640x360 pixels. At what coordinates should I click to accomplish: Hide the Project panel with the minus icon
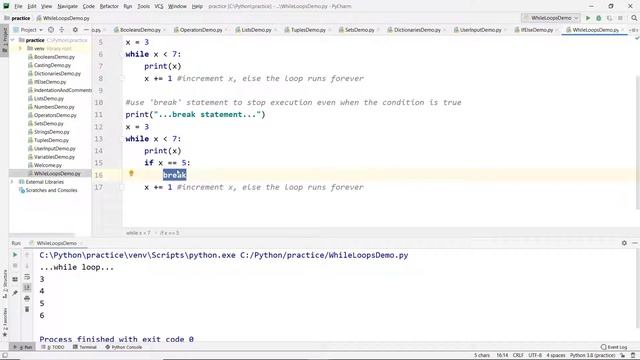pos(86,30)
